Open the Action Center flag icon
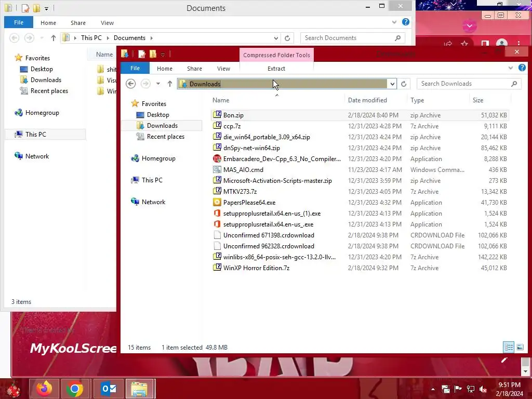 [x=458, y=389]
